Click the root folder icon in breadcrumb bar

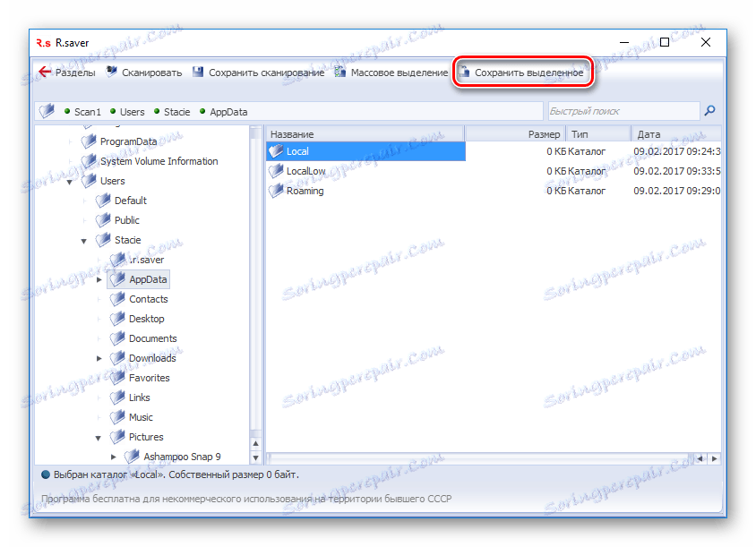pyautogui.click(x=47, y=111)
